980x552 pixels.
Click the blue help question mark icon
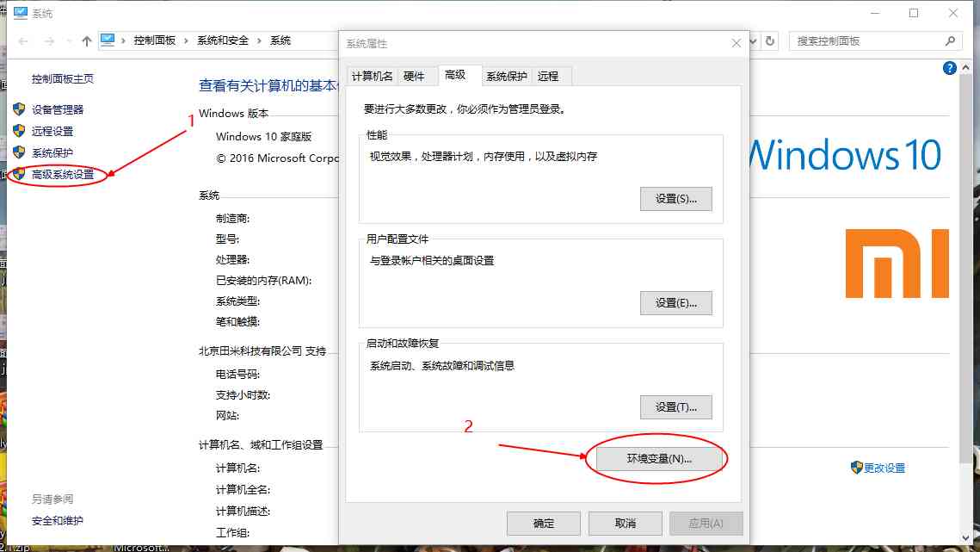[x=949, y=68]
